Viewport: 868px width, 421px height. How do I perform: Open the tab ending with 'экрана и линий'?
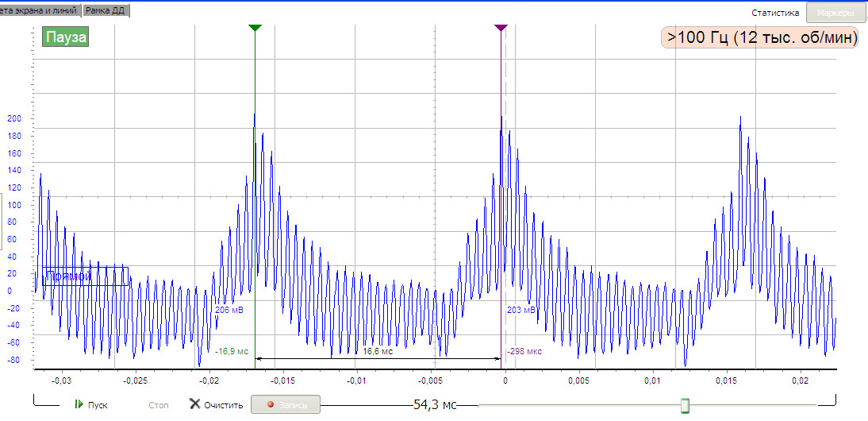[40, 10]
